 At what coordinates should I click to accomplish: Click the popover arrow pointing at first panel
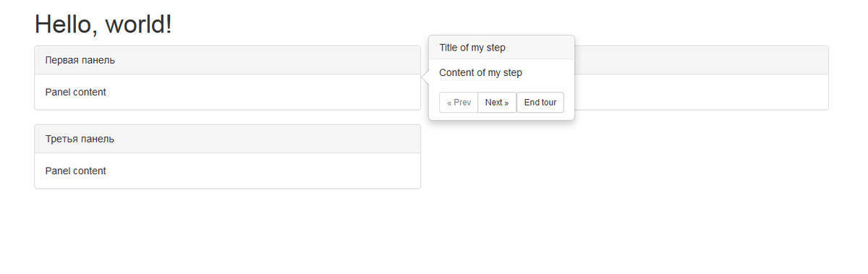tap(425, 78)
